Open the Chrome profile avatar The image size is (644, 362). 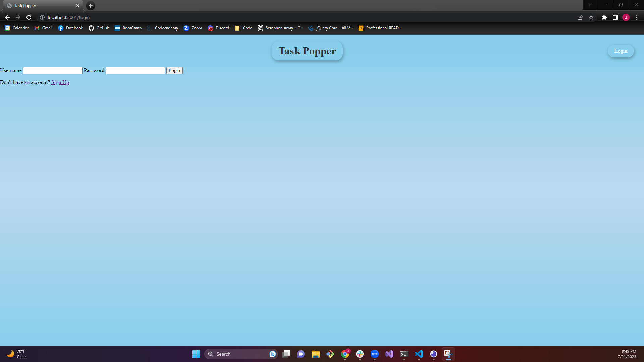[x=626, y=17]
